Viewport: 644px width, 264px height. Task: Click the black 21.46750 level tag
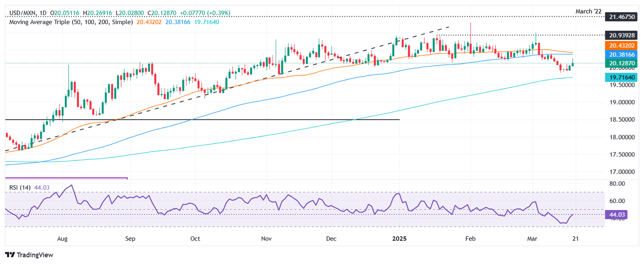tap(621, 17)
